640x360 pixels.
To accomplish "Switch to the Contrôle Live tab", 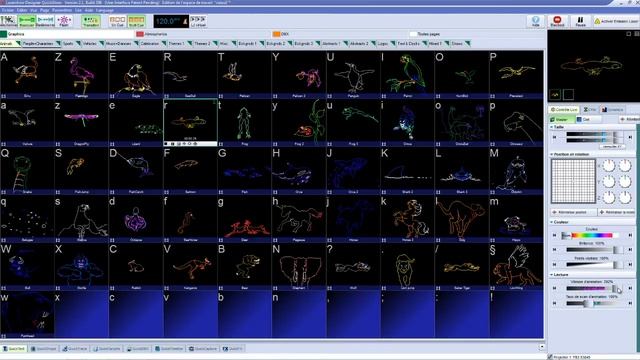I will click(564, 109).
